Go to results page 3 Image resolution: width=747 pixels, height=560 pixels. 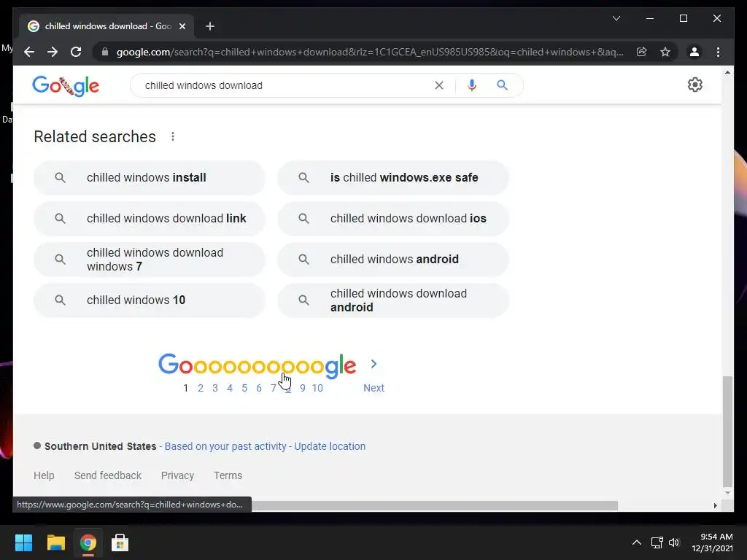click(x=215, y=388)
